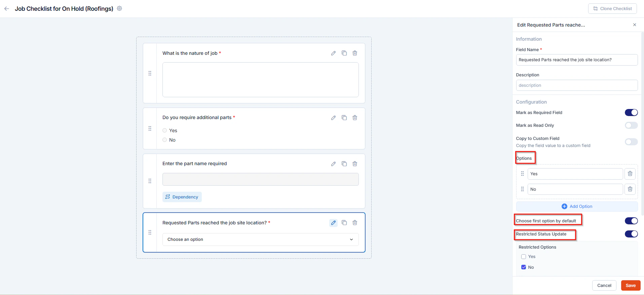
Task: Select the 'Yes' radio for additional parts
Action: pyautogui.click(x=165, y=131)
